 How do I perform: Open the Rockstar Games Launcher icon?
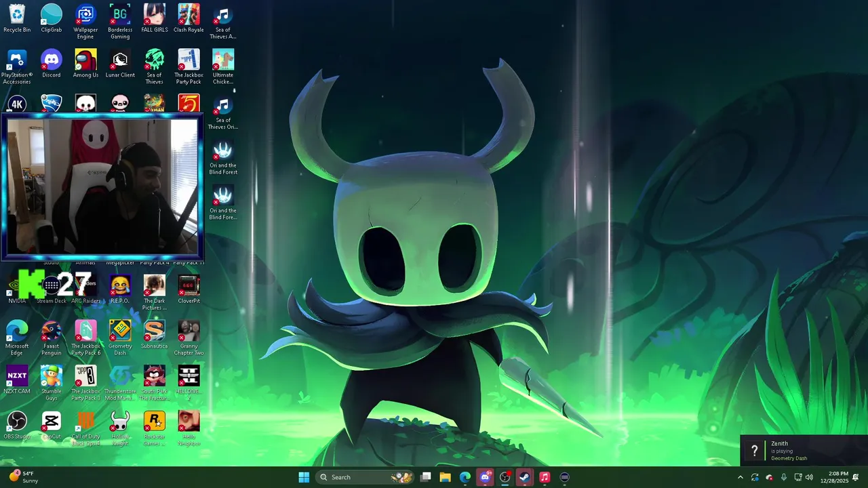pos(155,428)
